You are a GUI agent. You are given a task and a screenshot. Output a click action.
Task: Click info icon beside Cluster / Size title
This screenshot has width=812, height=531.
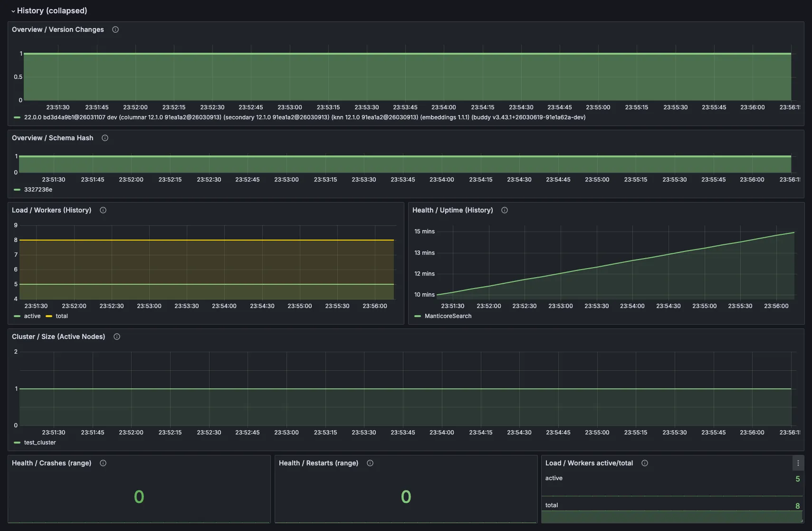[117, 337]
